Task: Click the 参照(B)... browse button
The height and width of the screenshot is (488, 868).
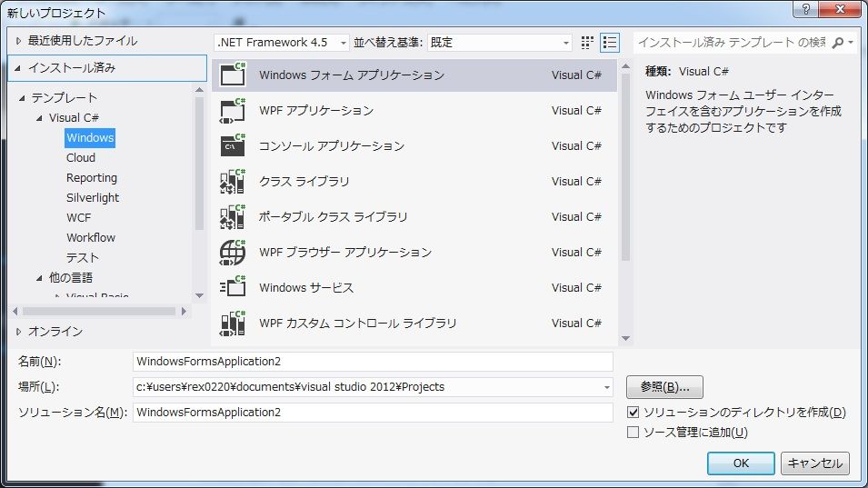Action: tap(664, 387)
